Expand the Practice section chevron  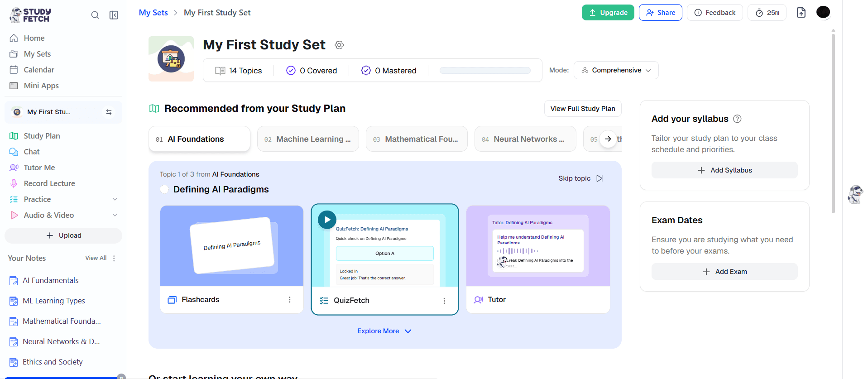(115, 199)
